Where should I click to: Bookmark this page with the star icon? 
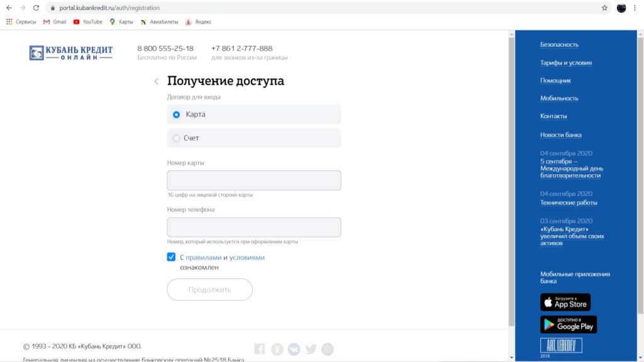[604, 8]
